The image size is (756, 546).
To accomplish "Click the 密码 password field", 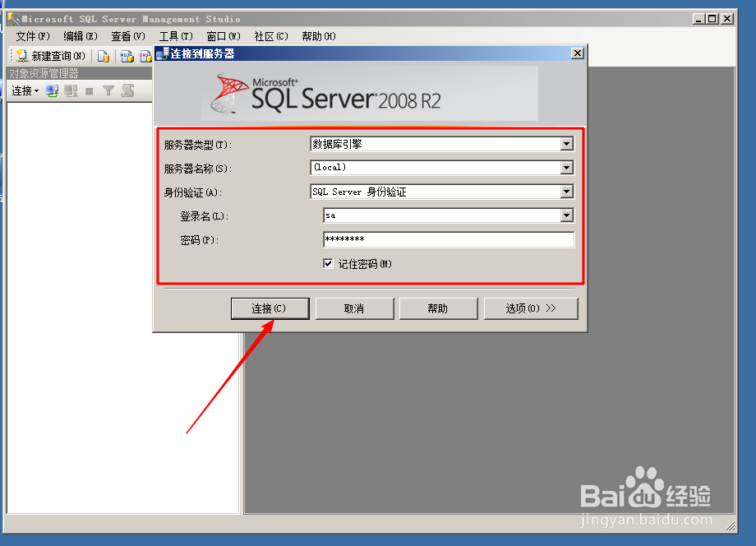I will coord(449,239).
